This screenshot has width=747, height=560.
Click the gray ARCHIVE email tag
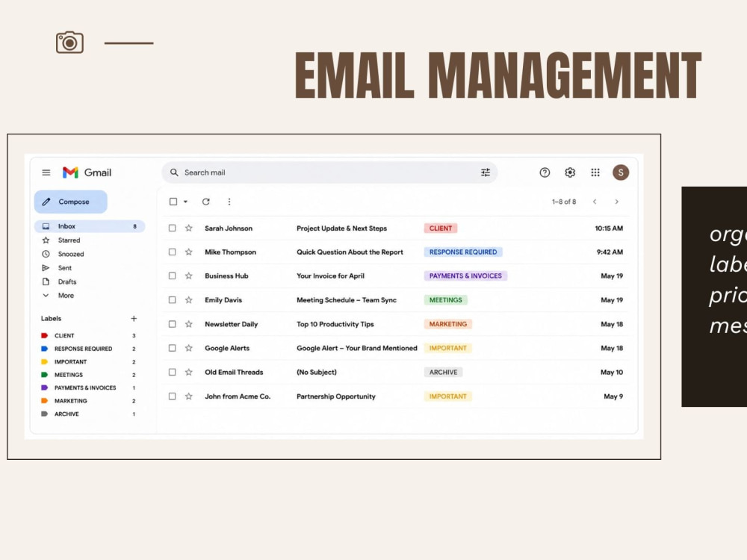[x=443, y=372]
